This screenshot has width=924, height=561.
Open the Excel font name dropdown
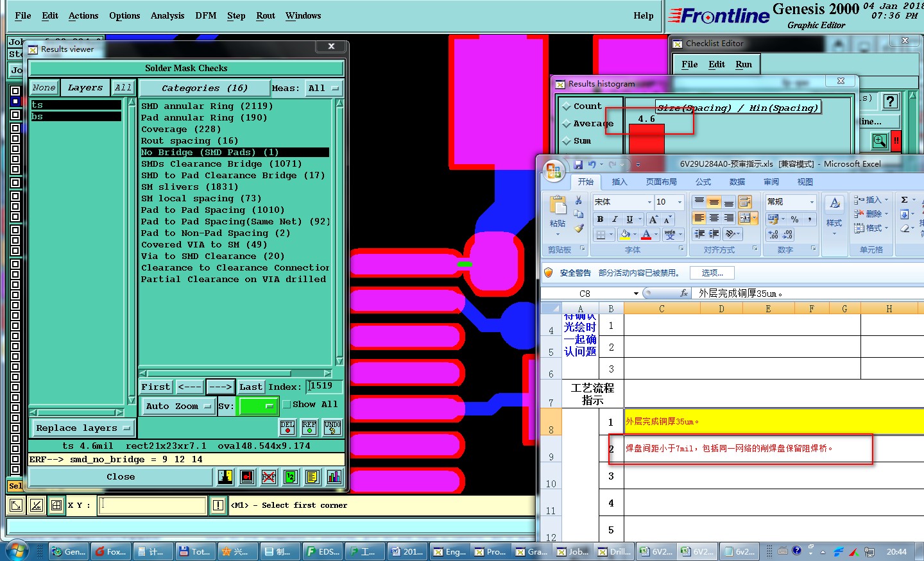pos(649,202)
